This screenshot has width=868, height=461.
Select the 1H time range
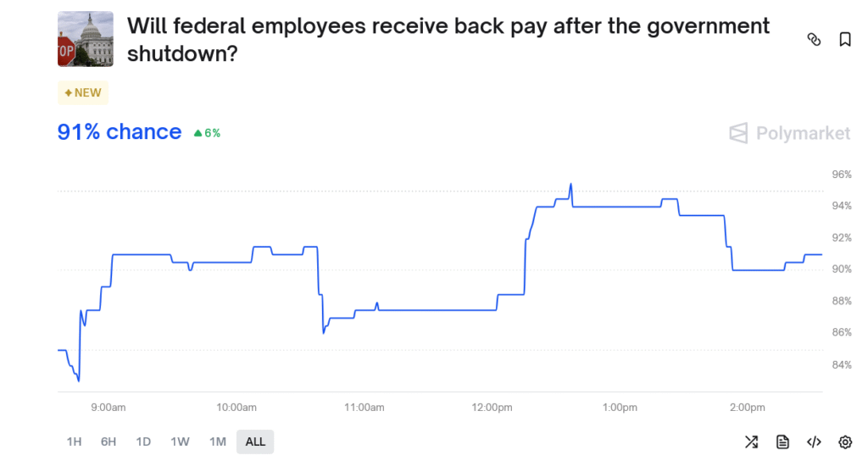coord(74,442)
